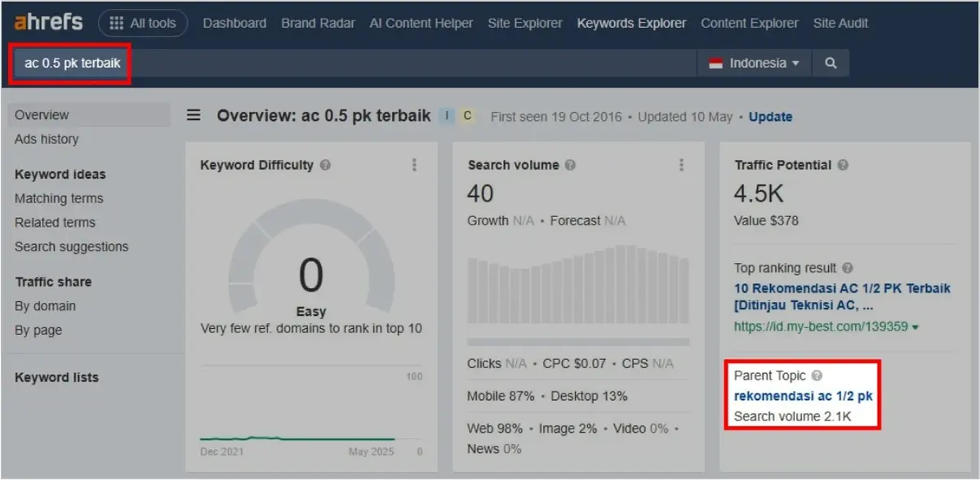The image size is (980, 480).
Task: Select Overview in the sidebar
Action: [x=88, y=115]
